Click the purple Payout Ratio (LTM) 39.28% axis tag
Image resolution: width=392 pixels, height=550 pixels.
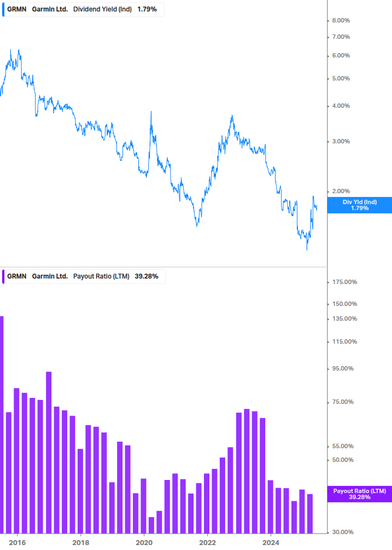point(359,494)
